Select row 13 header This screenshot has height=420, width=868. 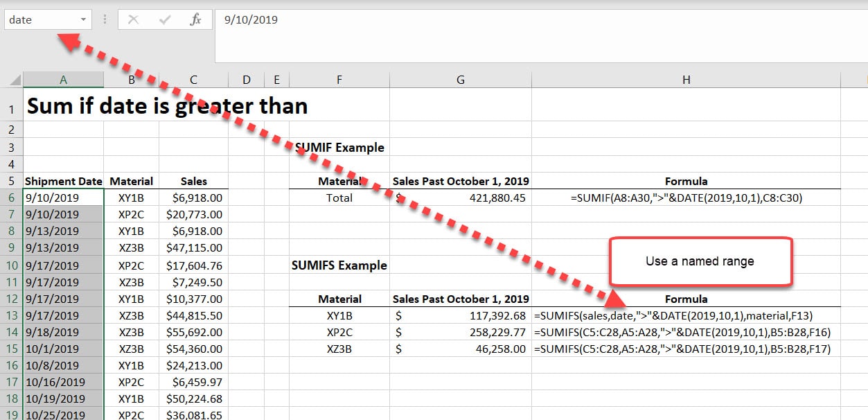click(x=11, y=315)
